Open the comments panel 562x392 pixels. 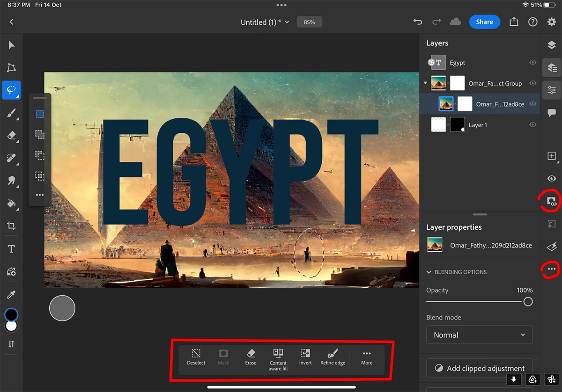pos(552,113)
